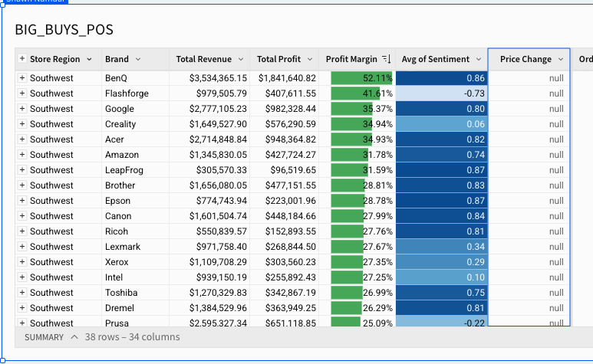Screen dimensions: 593x364
Task: Select Ricoh profit margin 27.76% cell
Action: [357, 231]
